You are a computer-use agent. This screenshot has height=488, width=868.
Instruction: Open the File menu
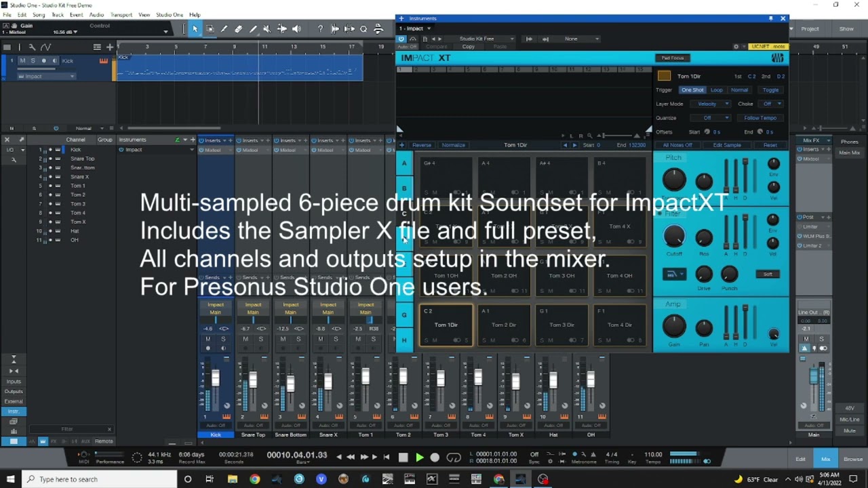7,15
